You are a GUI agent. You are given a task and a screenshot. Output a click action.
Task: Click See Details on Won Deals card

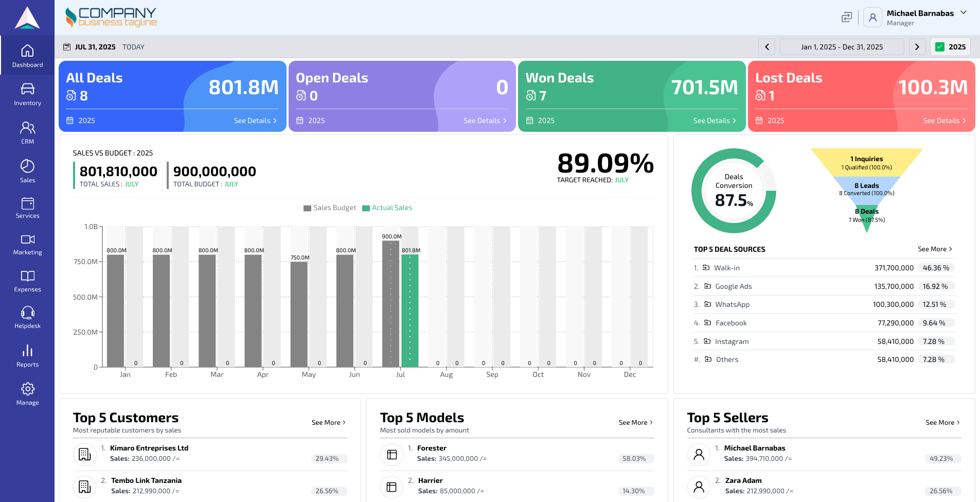714,120
